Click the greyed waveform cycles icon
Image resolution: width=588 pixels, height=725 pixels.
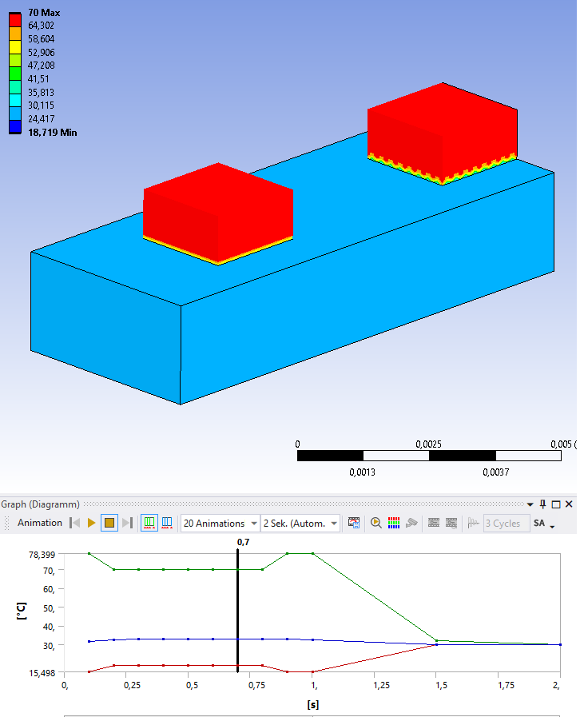click(x=474, y=523)
